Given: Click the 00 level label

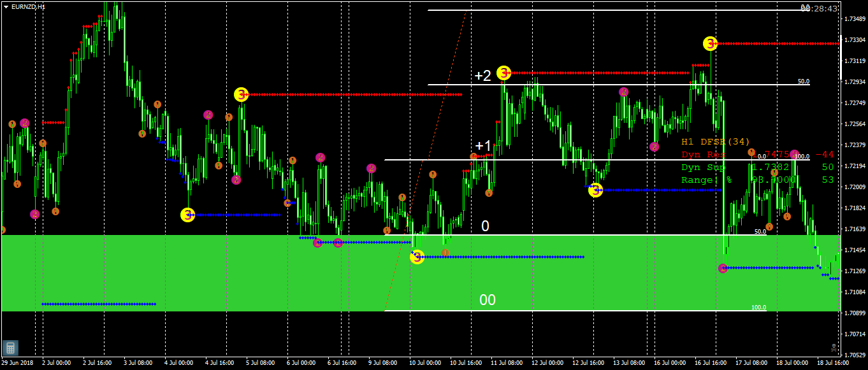Looking at the screenshot, I should (x=488, y=300).
